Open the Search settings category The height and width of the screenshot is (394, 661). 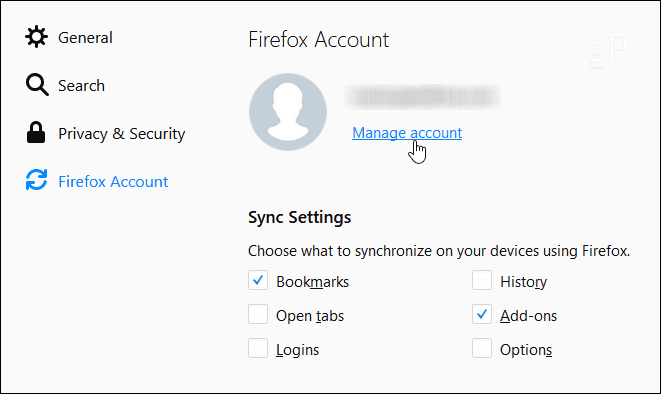(x=81, y=86)
